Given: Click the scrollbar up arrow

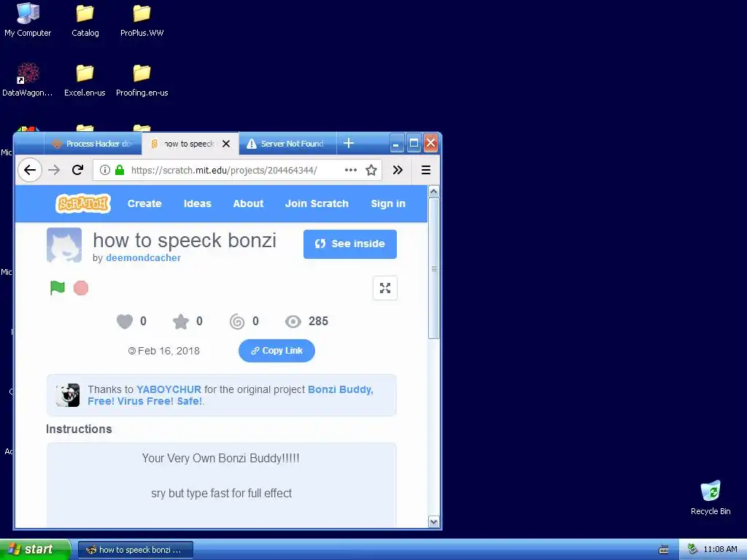Looking at the screenshot, I should (433, 192).
